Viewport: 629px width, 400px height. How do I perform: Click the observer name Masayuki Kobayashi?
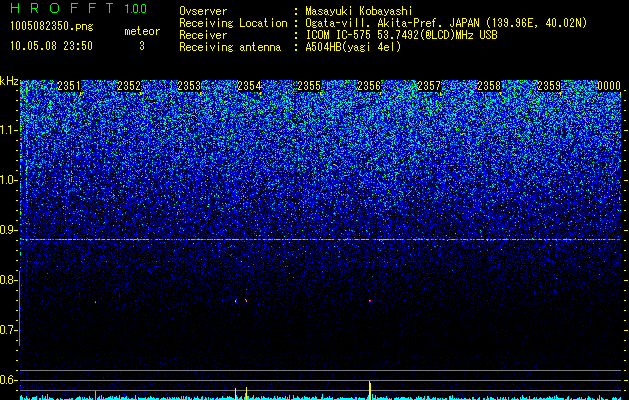tap(359, 11)
